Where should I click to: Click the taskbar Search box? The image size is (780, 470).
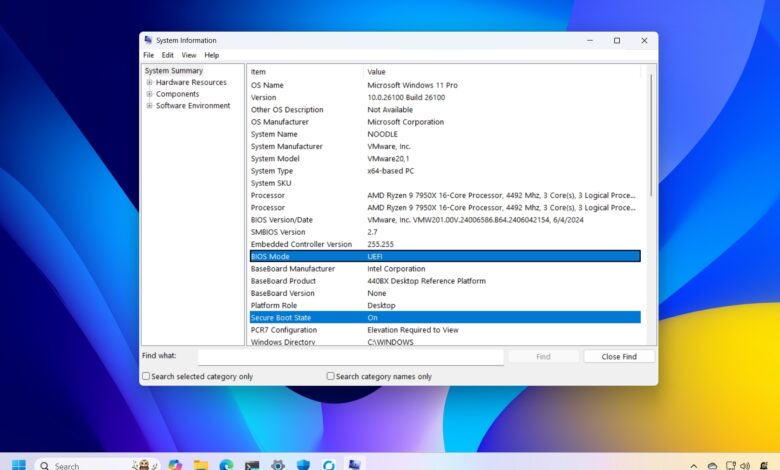[x=97, y=466]
